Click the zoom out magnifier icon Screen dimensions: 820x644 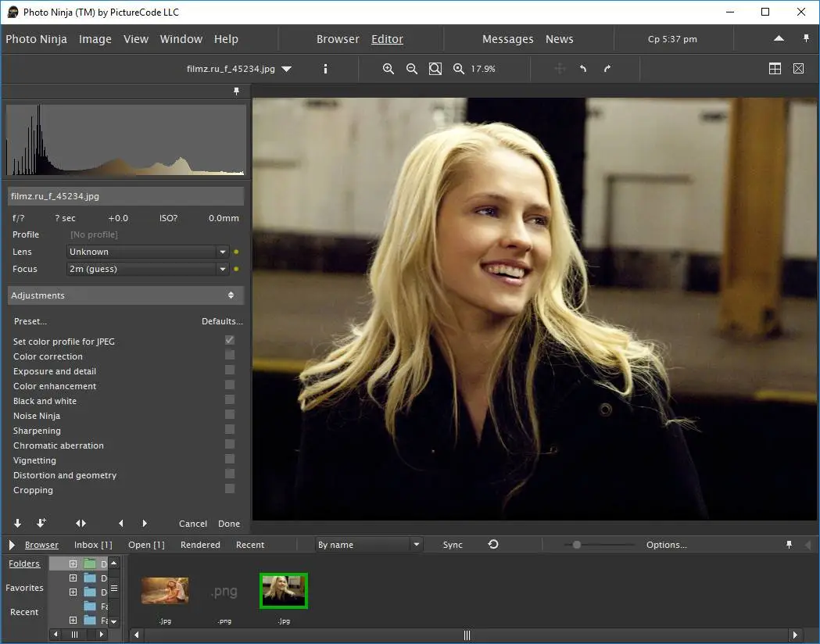(x=412, y=69)
